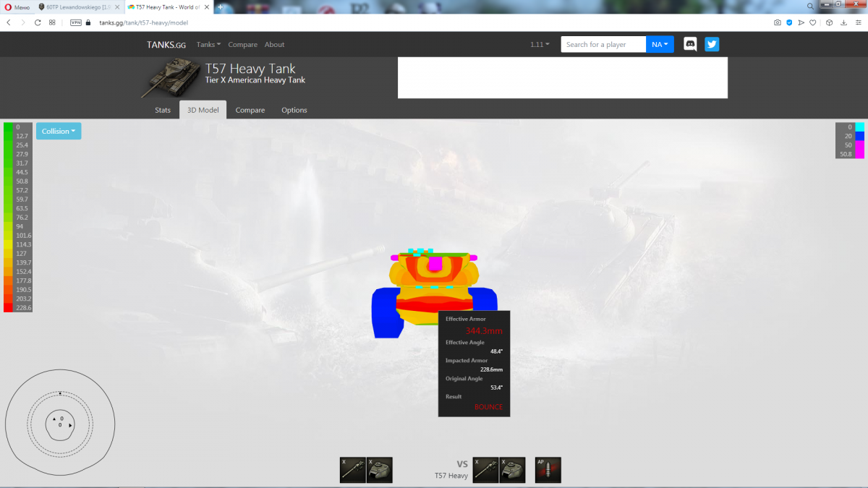Click the blue left track on 3D model
This screenshot has width=868, height=488.
point(386,312)
